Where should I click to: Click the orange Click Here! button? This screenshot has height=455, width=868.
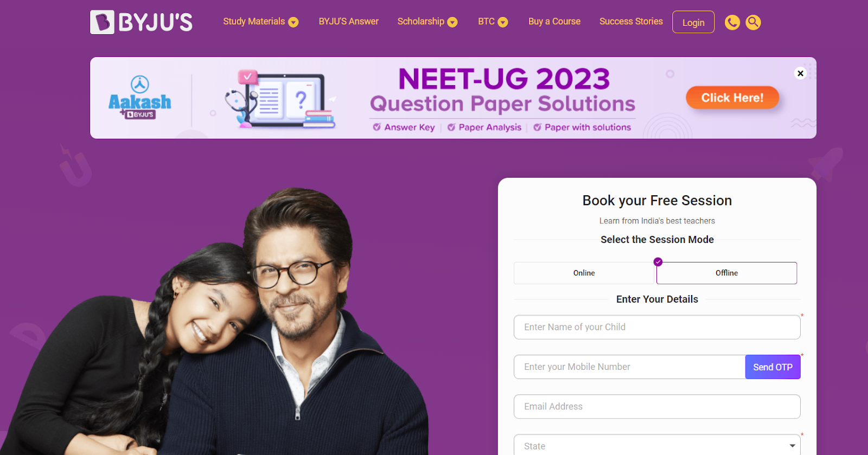(x=732, y=98)
